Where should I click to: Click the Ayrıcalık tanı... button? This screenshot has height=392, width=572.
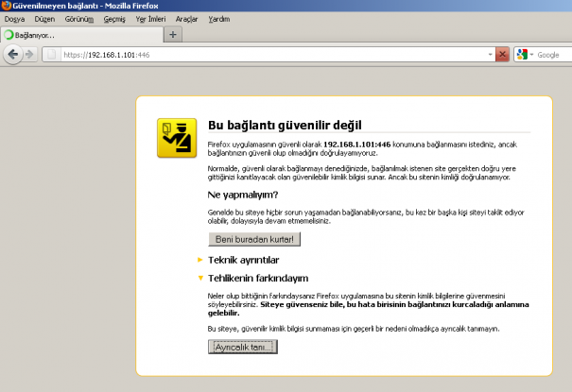tap(243, 347)
